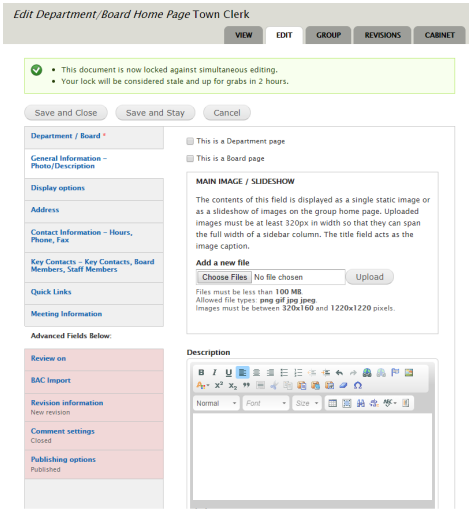Click the unlink icon
This screenshot has height=516, width=471.
[x=381, y=372]
